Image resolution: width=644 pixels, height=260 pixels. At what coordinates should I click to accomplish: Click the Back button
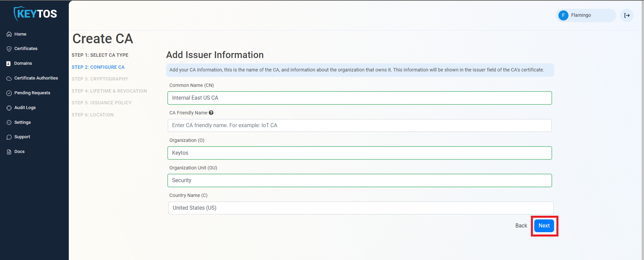[521, 226]
